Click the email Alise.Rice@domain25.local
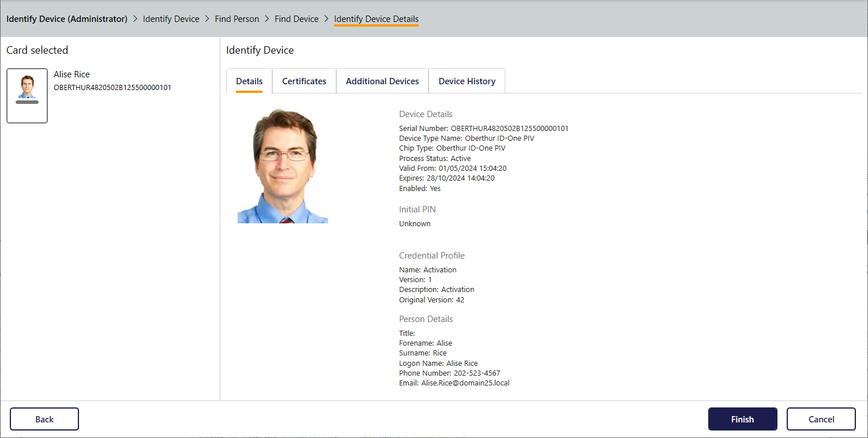Image resolution: width=868 pixels, height=438 pixels. (465, 383)
